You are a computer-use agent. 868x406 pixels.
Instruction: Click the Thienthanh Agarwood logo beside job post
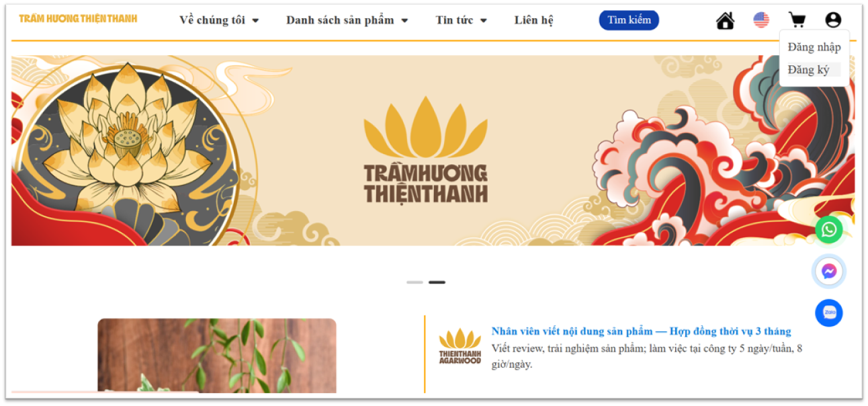(460, 346)
